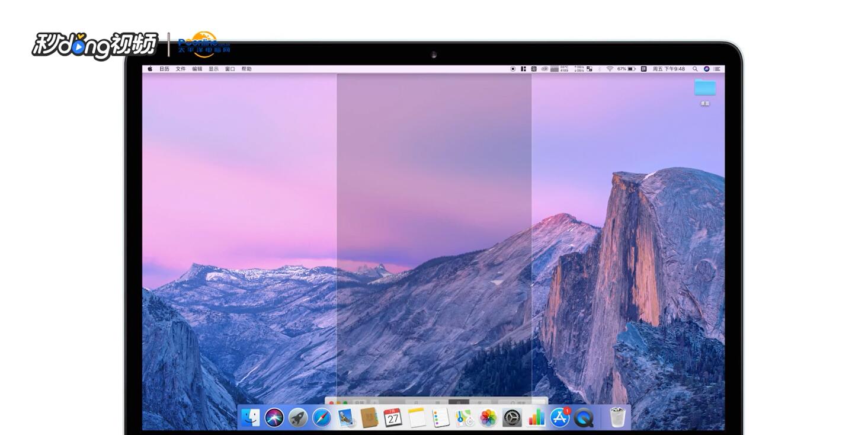Open Numbers chart icon in Dock
868x435 pixels.
point(536,417)
